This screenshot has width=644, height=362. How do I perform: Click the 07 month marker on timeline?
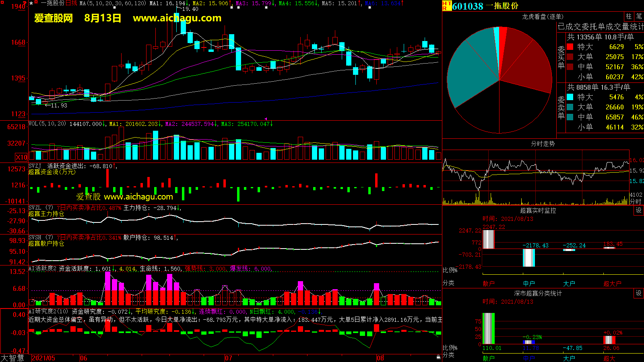tap(228, 358)
